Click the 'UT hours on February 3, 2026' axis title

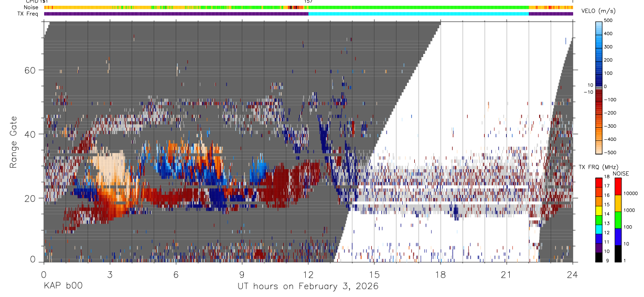[308, 287]
